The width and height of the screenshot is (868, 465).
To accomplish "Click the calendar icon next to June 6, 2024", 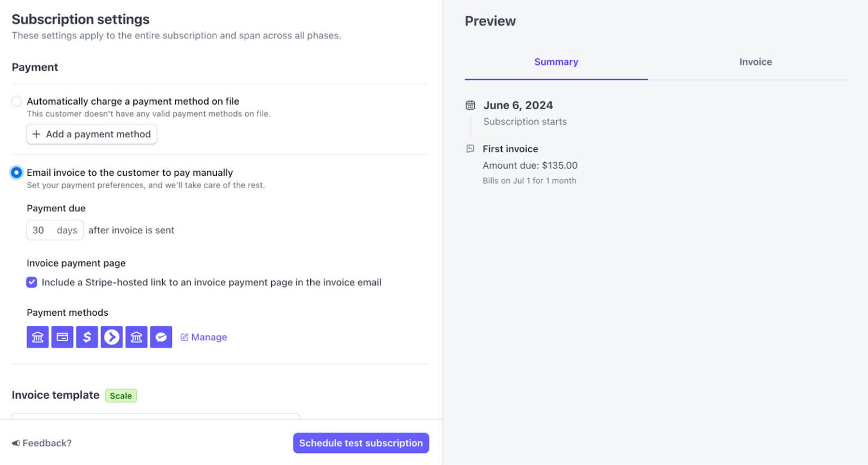I will point(470,105).
